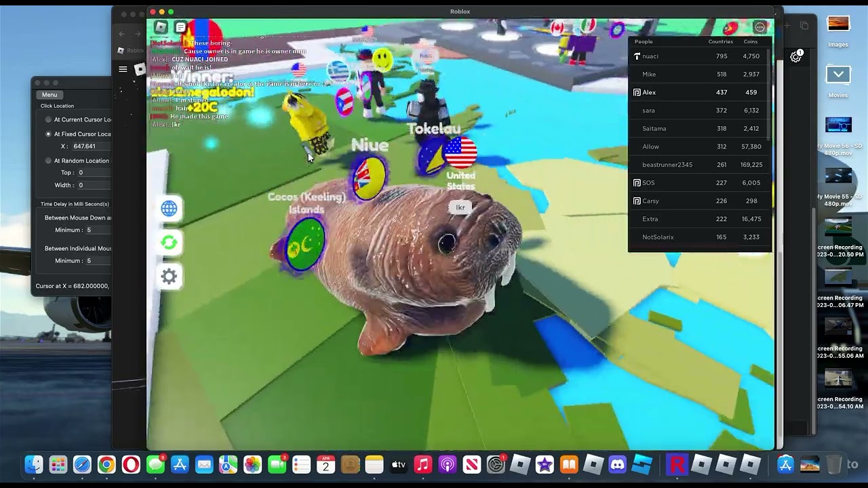Viewport: 868px width, 488px height.
Task: Click the blue globe button in game
Action: (x=169, y=209)
